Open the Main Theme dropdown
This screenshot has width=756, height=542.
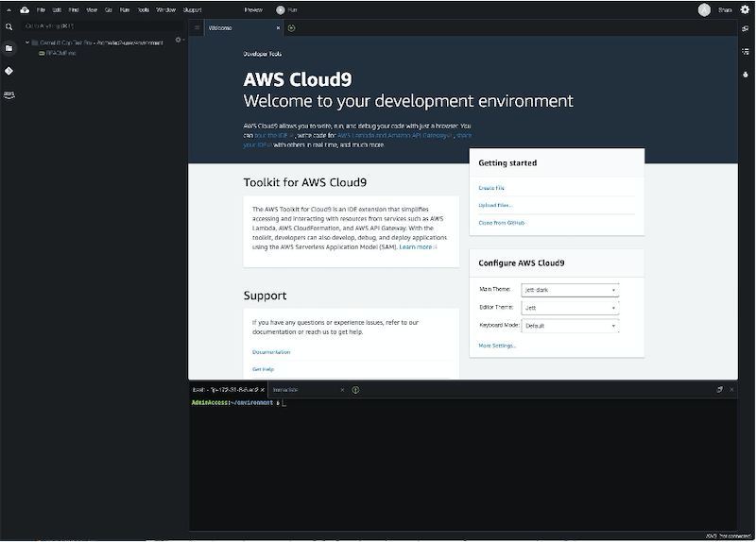coord(570,290)
